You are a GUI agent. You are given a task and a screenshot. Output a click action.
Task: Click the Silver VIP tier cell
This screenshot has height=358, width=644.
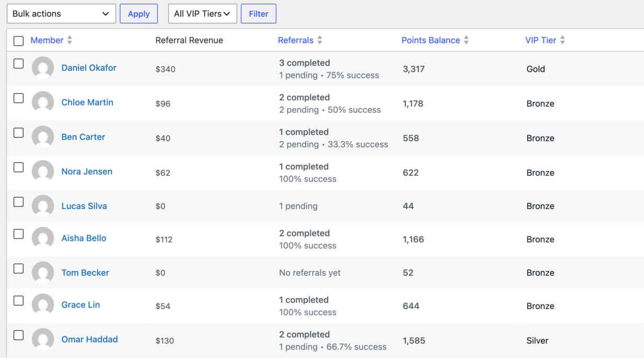537,341
